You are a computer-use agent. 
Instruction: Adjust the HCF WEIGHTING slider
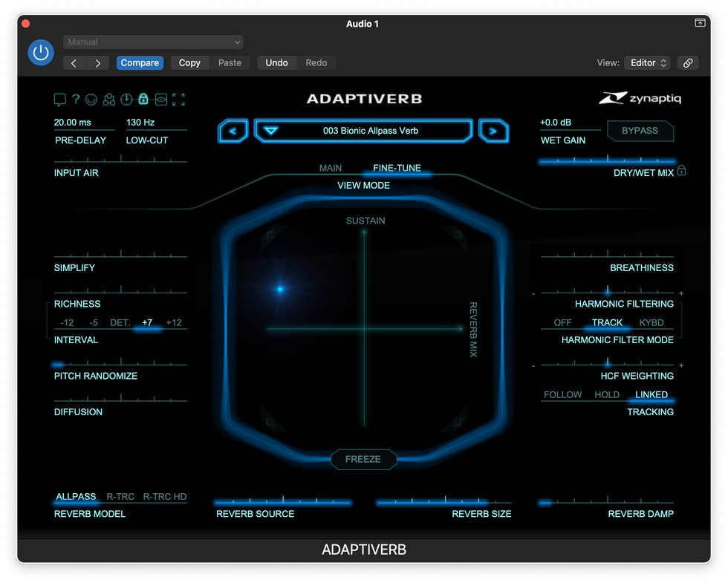608,363
